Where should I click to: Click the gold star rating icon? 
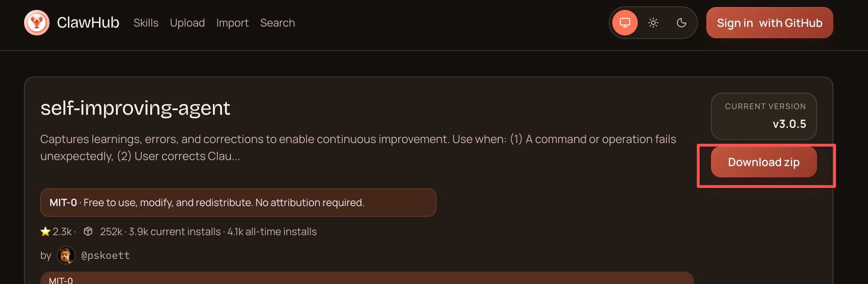[45, 232]
